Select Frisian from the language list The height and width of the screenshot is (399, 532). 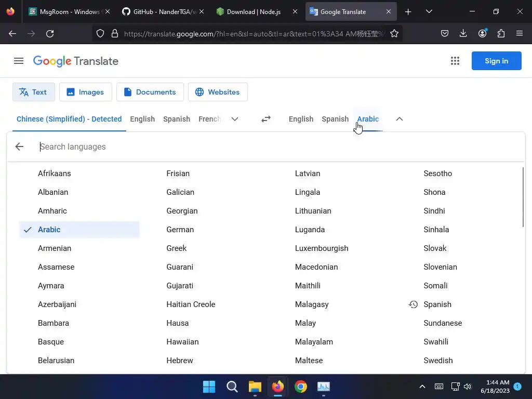(178, 174)
